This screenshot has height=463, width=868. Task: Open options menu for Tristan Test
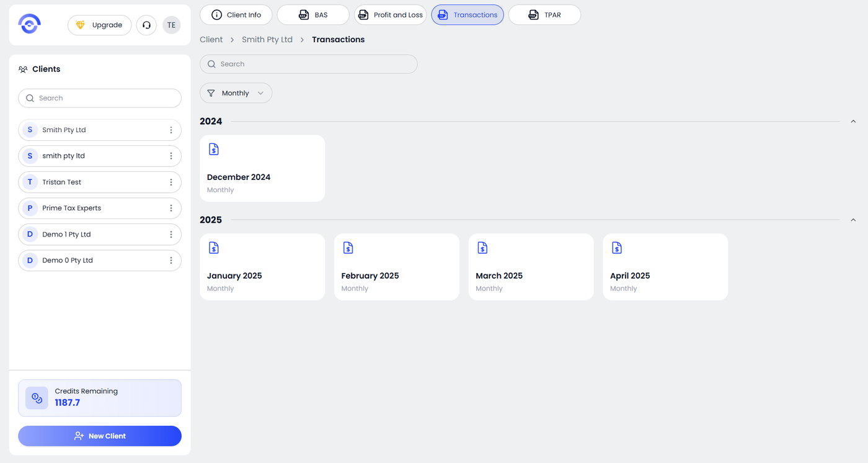click(x=171, y=182)
